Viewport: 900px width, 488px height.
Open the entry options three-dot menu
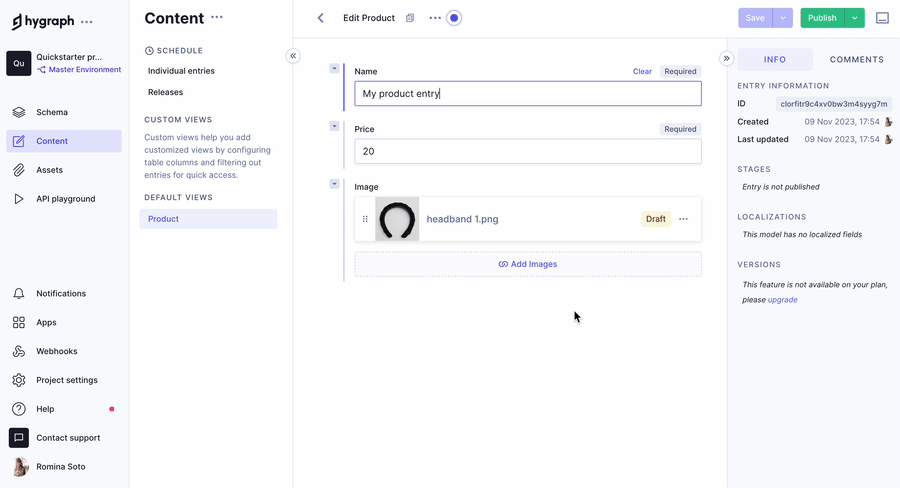click(434, 18)
